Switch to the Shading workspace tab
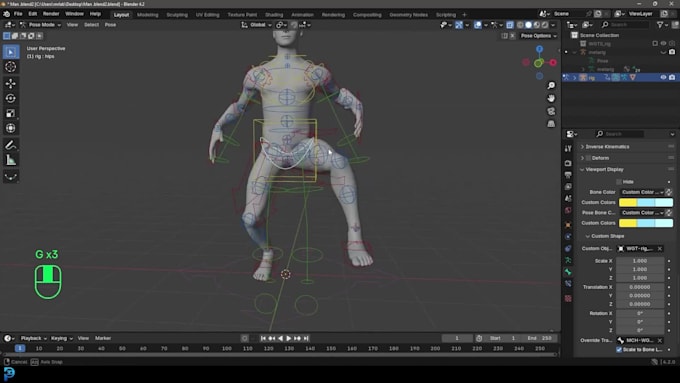Image resolution: width=680 pixels, height=383 pixels. coord(274,15)
